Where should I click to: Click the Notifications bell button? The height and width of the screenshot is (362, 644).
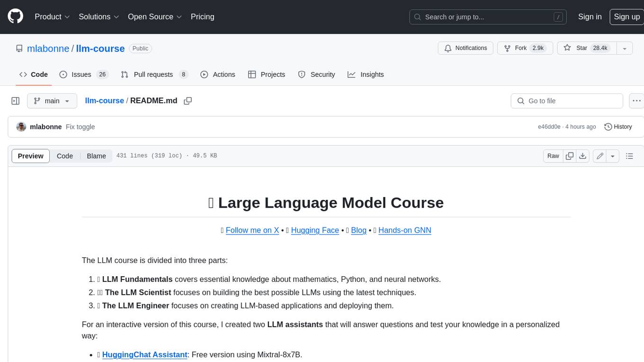coord(466,48)
